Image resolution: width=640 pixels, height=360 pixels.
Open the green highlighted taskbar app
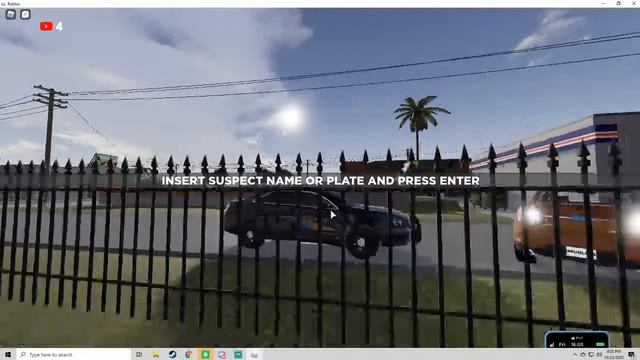tap(205, 355)
